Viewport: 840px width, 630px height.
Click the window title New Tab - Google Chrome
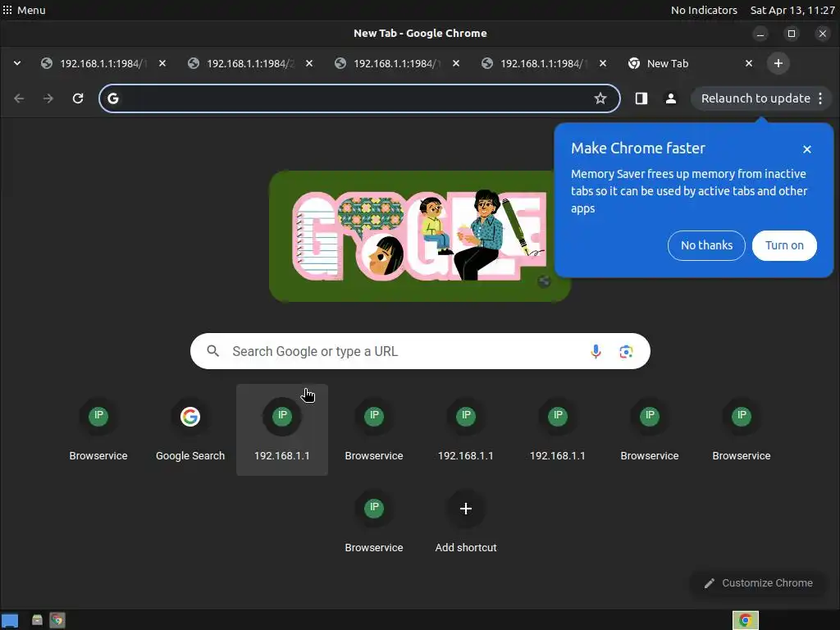click(x=420, y=33)
